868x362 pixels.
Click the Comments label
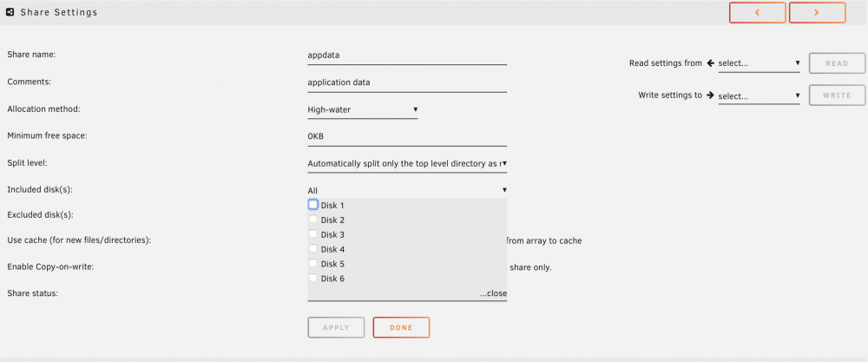coord(29,82)
